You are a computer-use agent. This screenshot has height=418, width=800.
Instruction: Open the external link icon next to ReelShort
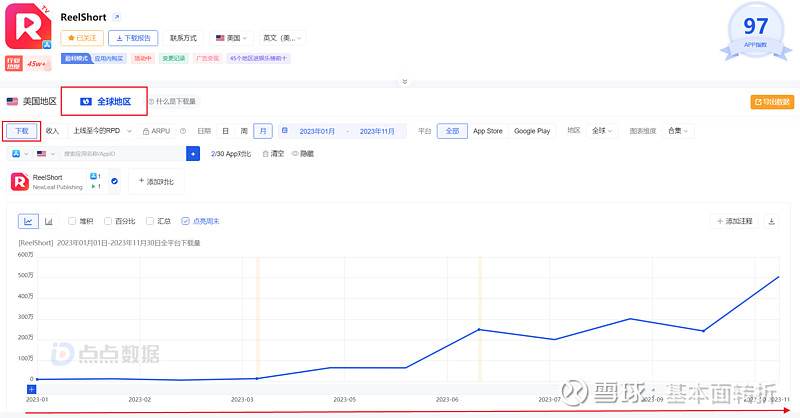click(x=116, y=17)
